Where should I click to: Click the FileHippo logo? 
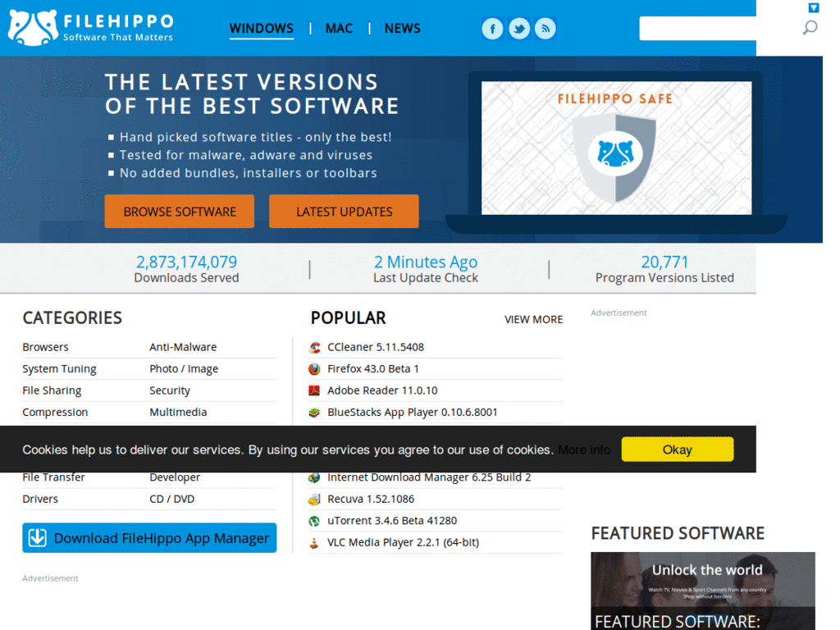coord(90,28)
